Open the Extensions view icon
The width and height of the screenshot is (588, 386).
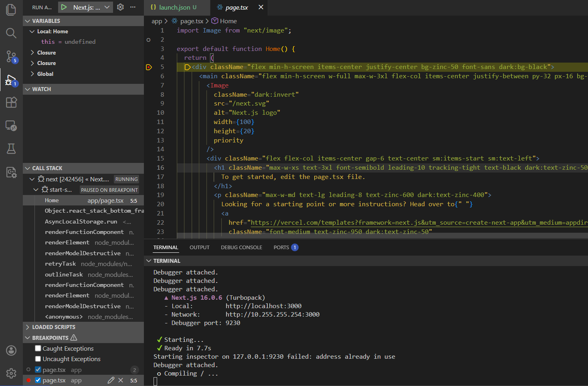[11, 102]
